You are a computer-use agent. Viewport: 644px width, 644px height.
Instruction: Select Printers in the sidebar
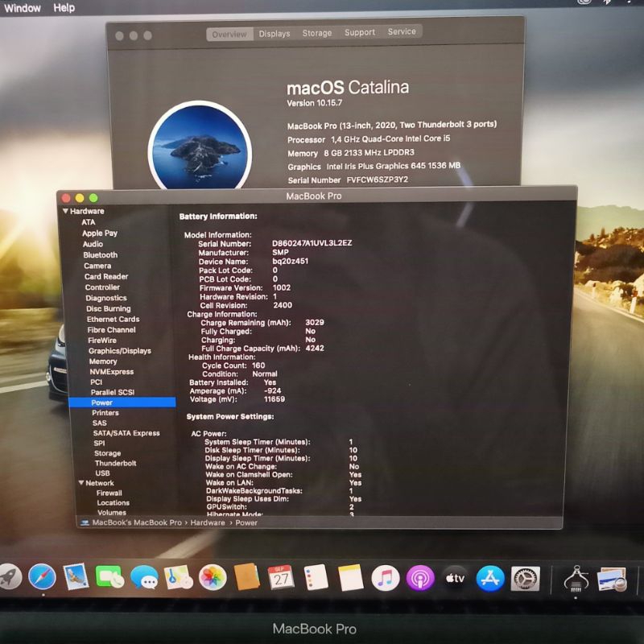(x=105, y=413)
